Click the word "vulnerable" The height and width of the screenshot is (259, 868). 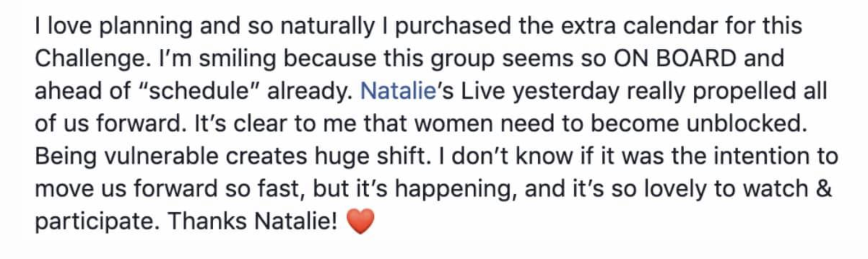(161, 156)
